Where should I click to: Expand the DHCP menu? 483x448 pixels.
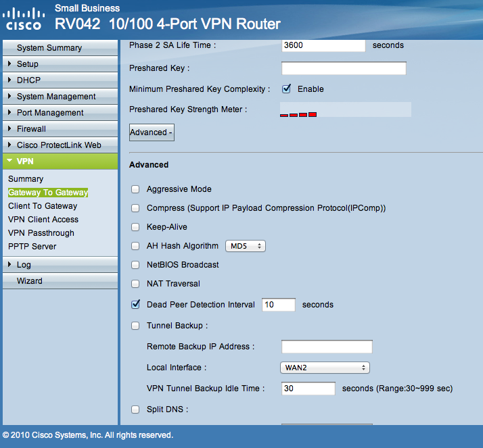60,80
